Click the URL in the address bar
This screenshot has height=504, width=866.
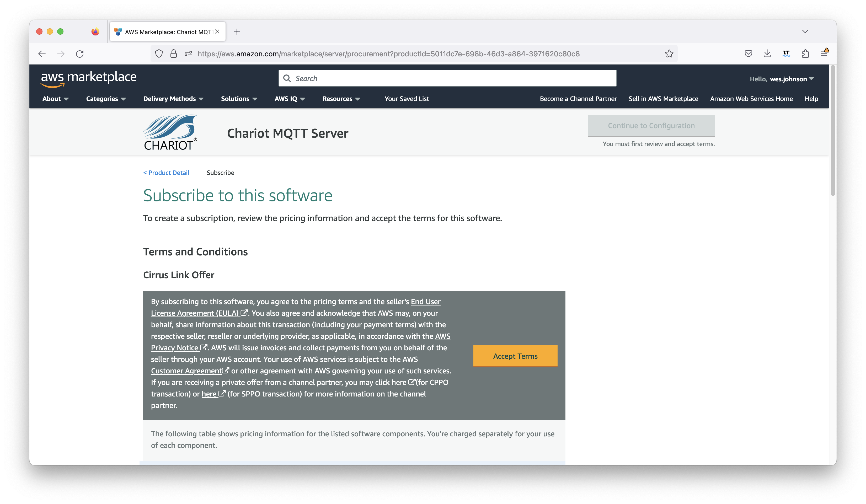388,53
